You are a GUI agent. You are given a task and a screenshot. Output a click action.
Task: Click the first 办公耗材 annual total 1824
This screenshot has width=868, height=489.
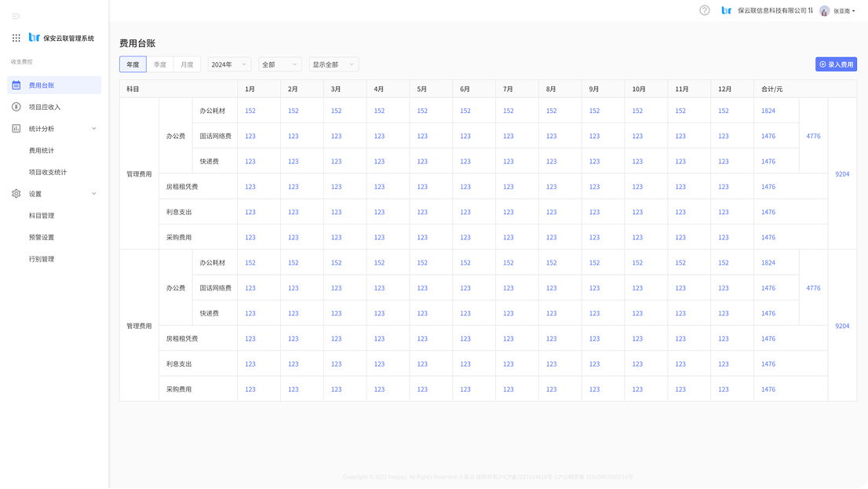pos(768,111)
